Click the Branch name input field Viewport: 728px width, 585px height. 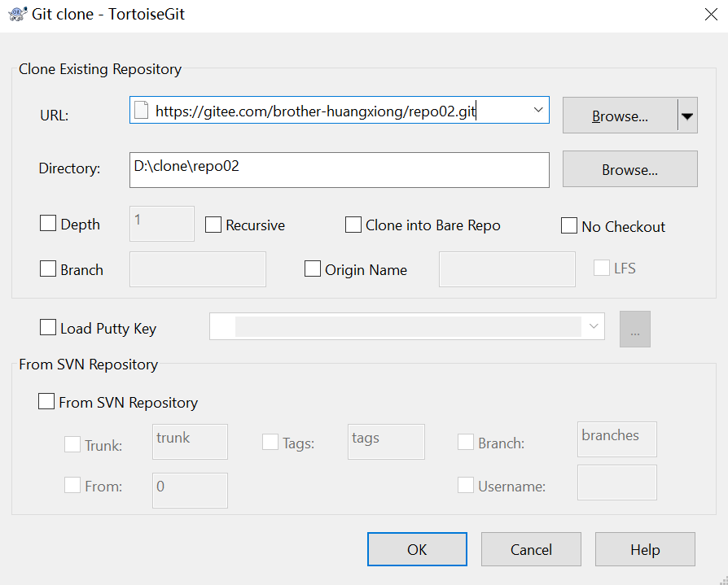198,269
